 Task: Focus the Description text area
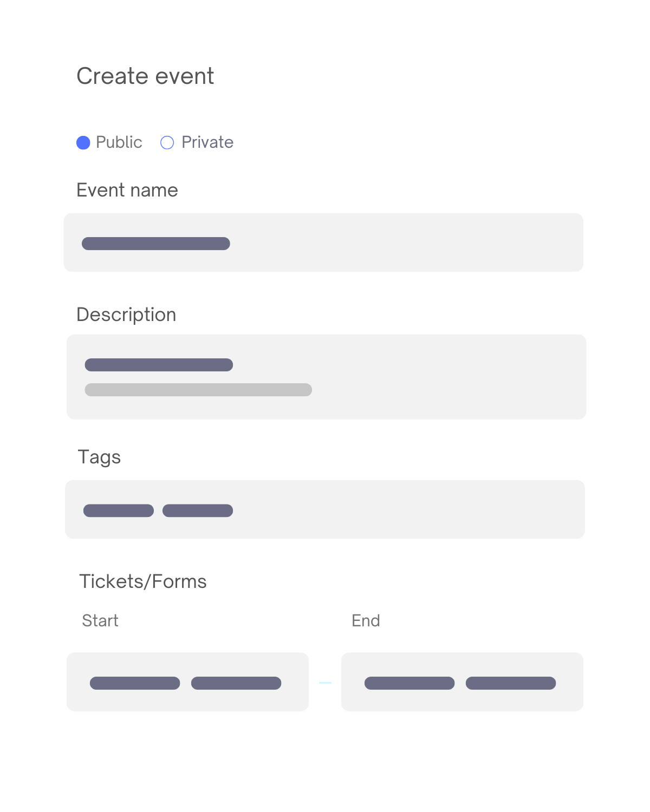[326, 377]
